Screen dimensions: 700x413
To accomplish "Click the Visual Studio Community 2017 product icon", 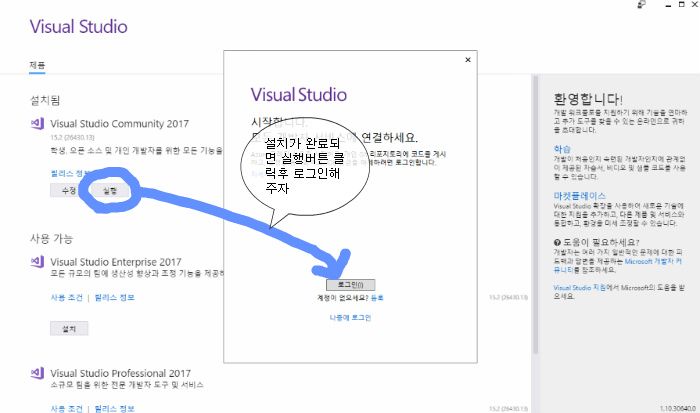I will [x=38, y=123].
